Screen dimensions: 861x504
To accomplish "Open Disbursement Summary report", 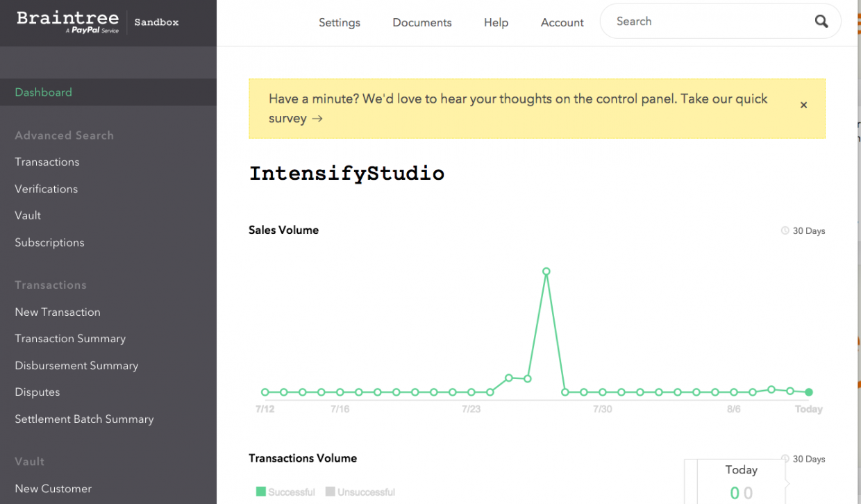I will pyautogui.click(x=76, y=365).
